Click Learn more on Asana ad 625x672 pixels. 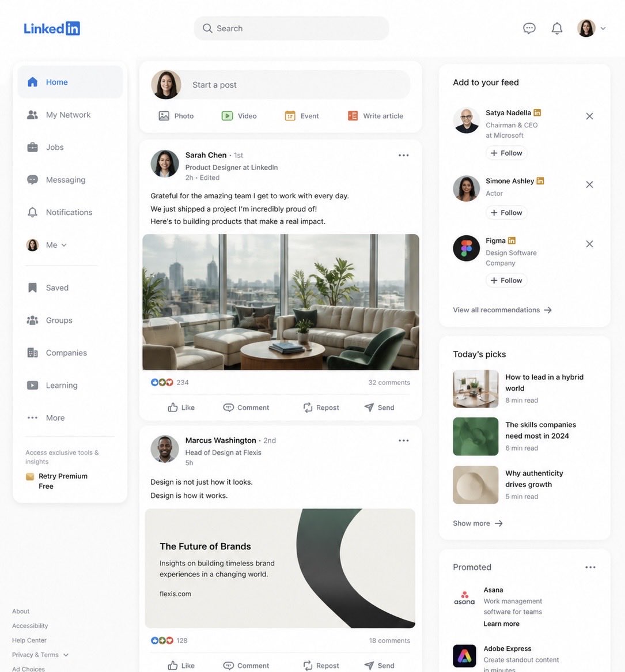(x=501, y=624)
